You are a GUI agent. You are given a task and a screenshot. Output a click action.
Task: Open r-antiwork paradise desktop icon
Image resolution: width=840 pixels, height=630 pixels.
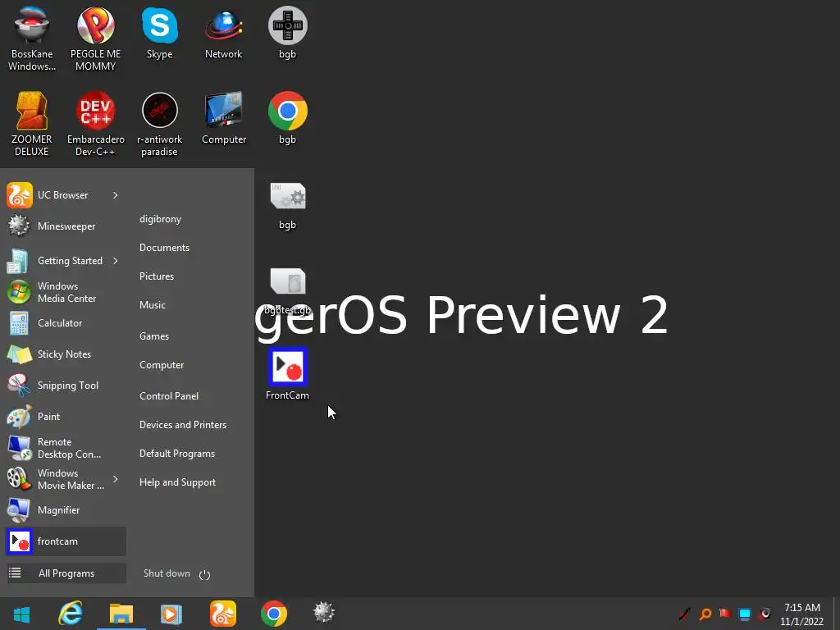click(x=160, y=125)
